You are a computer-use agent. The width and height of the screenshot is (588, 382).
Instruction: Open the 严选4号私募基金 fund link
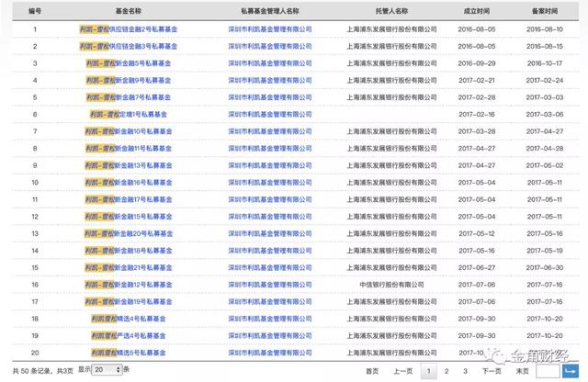(129, 336)
